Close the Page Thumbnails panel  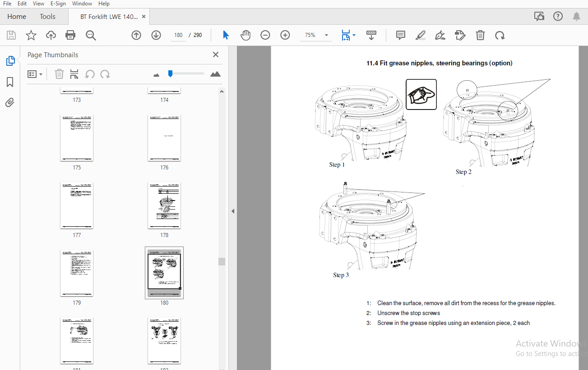point(216,55)
